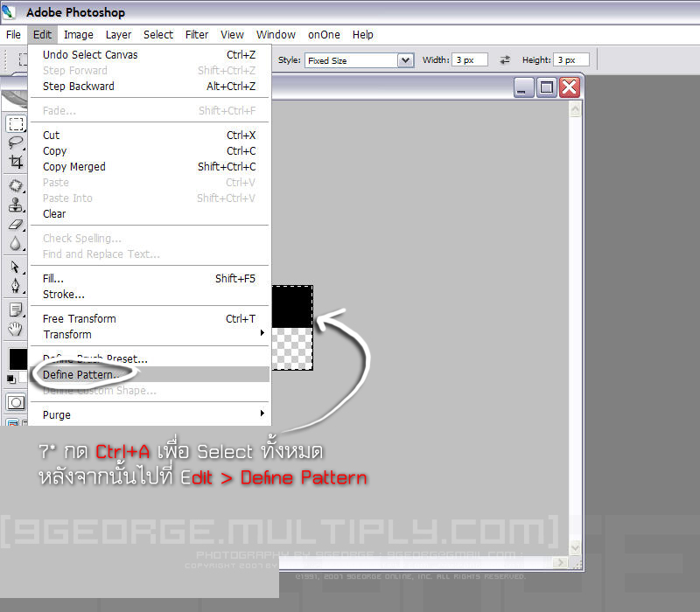
Task: Select the Hand tool
Action: coord(16,329)
